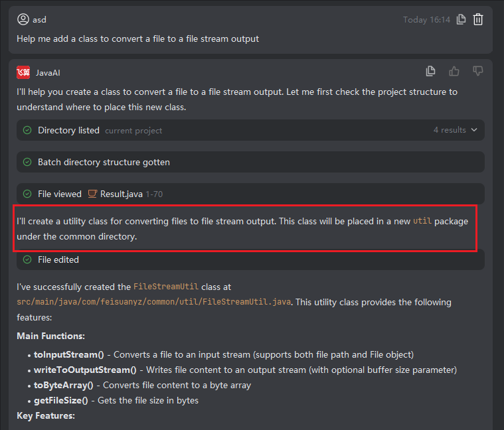
Task: Click the JavaAI logo avatar
Action: point(23,72)
